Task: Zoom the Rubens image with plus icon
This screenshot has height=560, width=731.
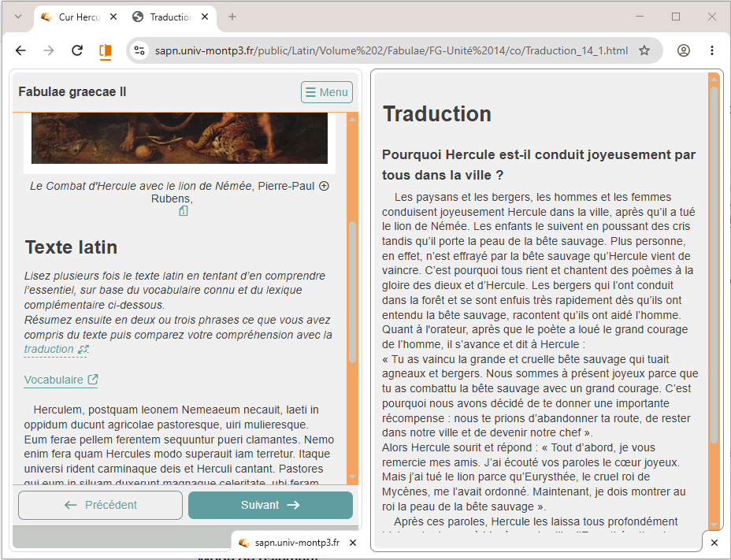Action: click(324, 186)
